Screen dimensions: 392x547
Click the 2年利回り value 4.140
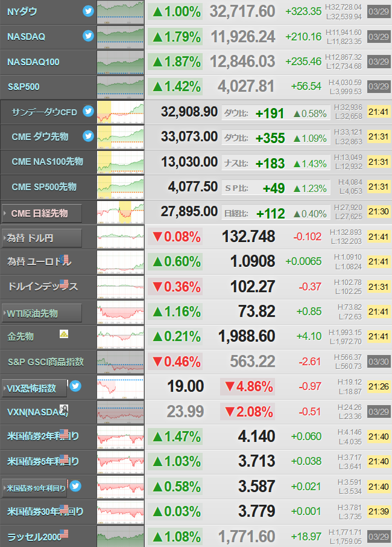coord(256,437)
